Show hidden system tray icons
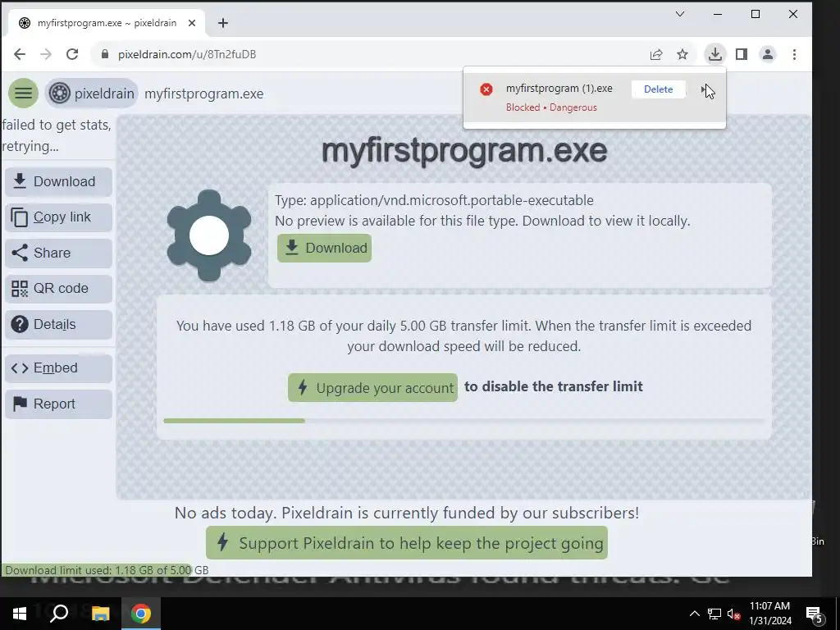The height and width of the screenshot is (630, 840). click(x=694, y=614)
